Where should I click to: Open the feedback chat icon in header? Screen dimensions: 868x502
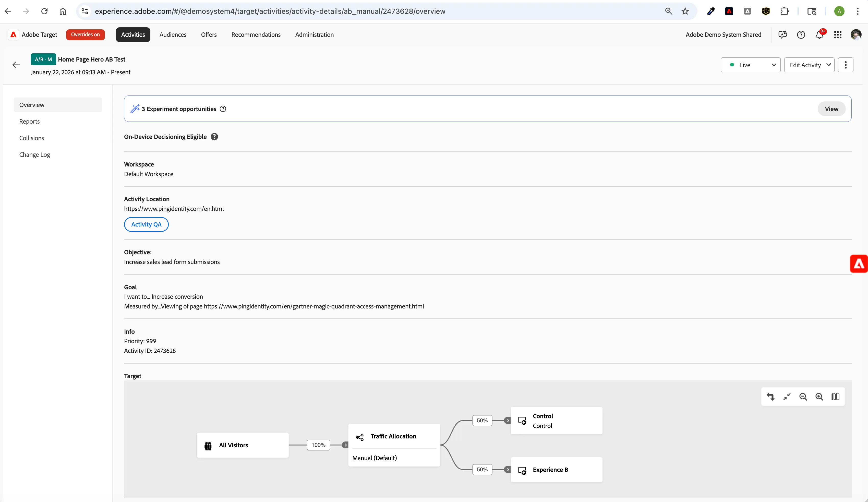click(x=782, y=35)
